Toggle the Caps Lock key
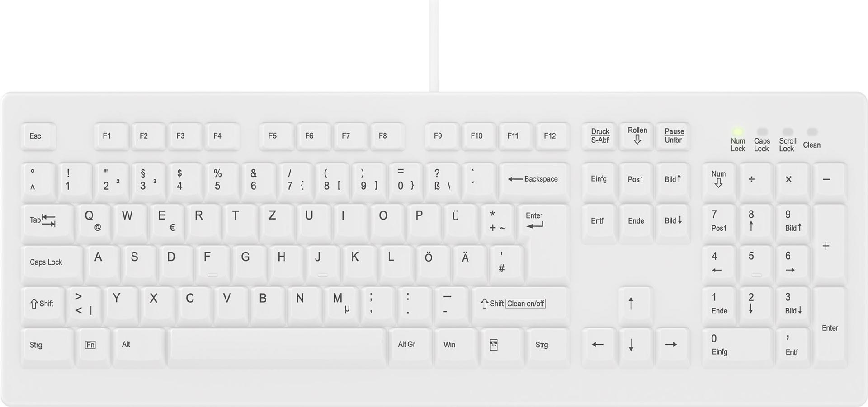The height and width of the screenshot is (407, 868). [52, 264]
